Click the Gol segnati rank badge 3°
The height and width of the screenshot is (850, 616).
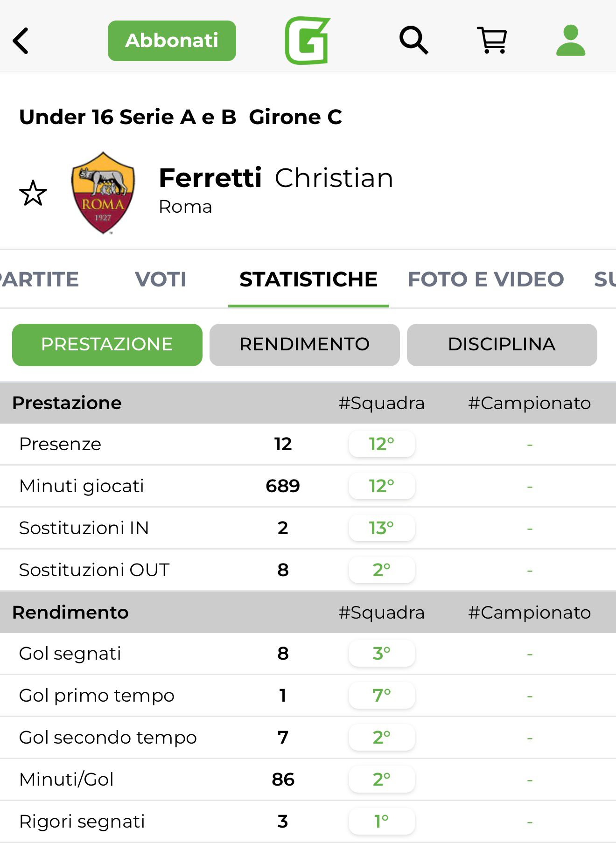(381, 654)
